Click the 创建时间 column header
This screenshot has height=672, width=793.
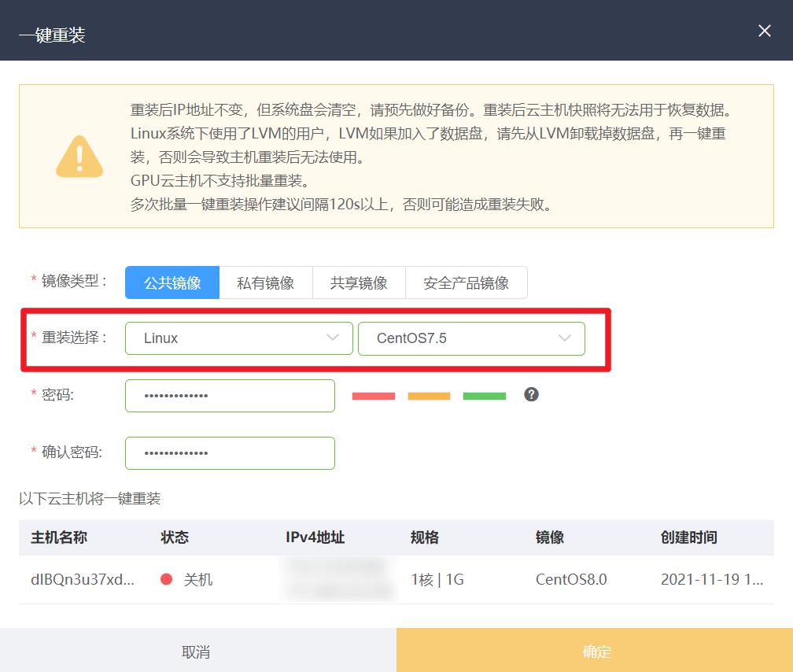tap(689, 537)
